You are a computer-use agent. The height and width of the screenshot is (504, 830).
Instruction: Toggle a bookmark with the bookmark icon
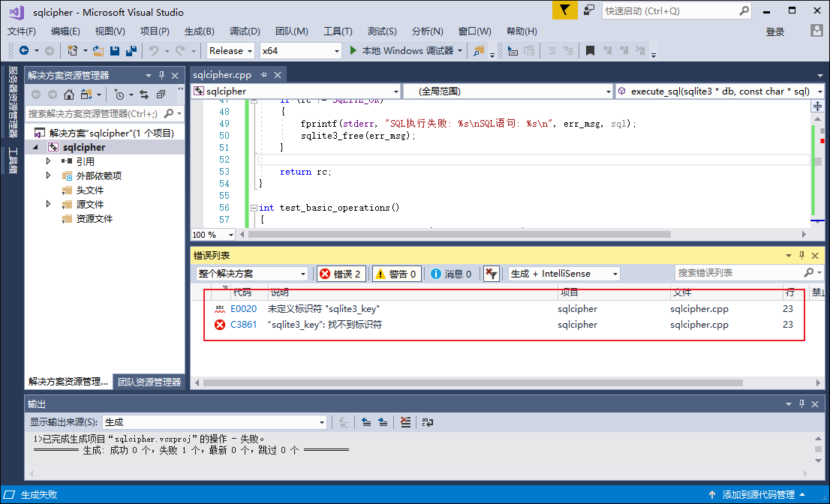point(590,51)
